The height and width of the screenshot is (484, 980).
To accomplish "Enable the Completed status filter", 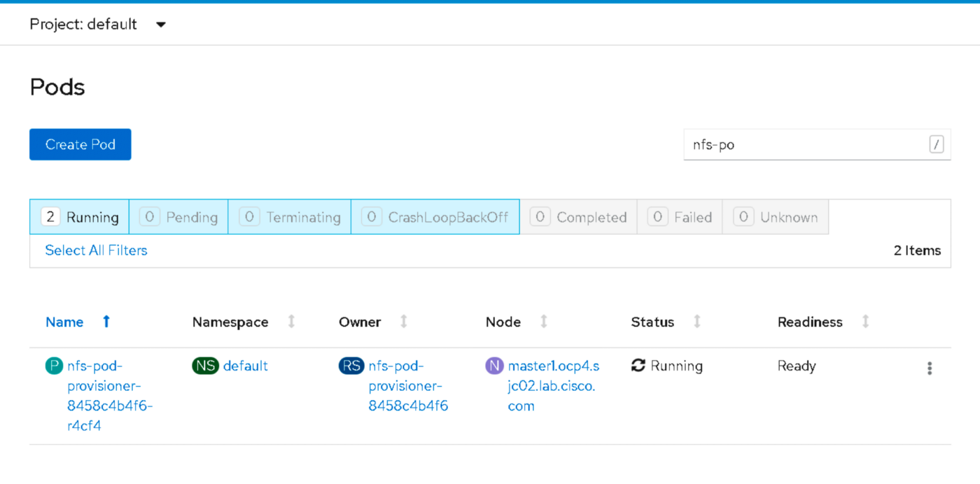I will (578, 217).
